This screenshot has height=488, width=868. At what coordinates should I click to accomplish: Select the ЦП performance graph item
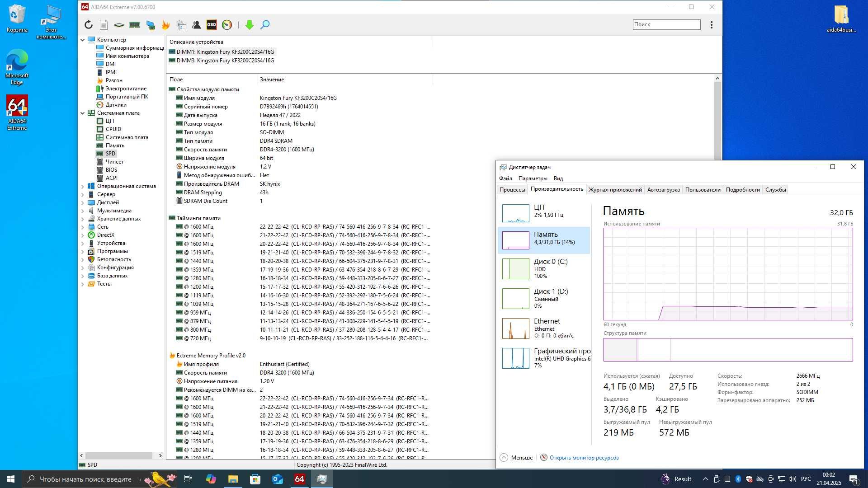point(544,213)
